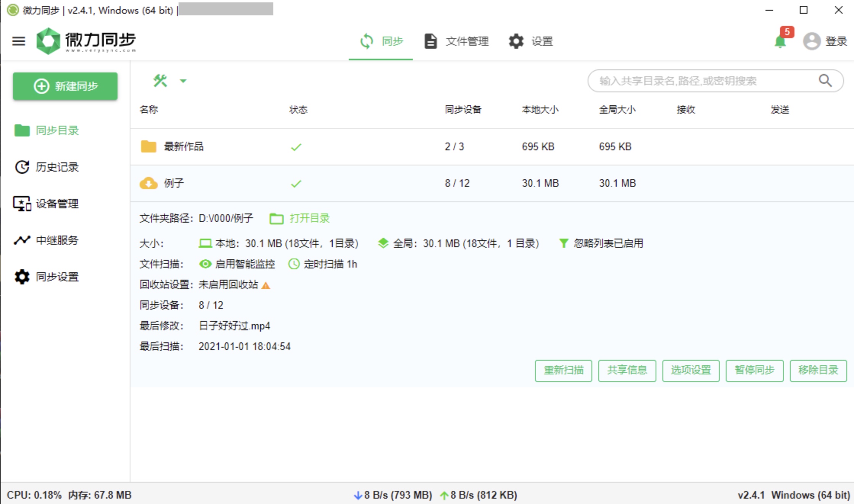Toggle 启用智能监控 eye icon
Image resolution: width=854 pixels, height=504 pixels.
point(205,264)
